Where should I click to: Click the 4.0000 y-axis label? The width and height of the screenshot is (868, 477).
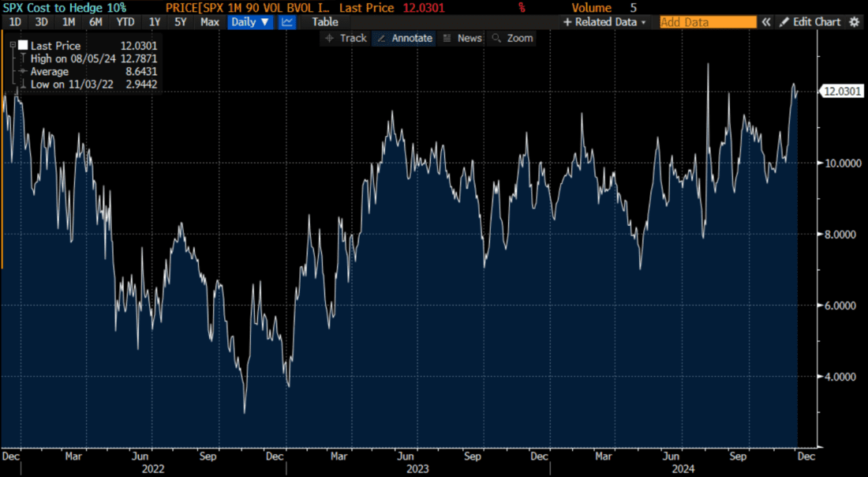click(842, 377)
